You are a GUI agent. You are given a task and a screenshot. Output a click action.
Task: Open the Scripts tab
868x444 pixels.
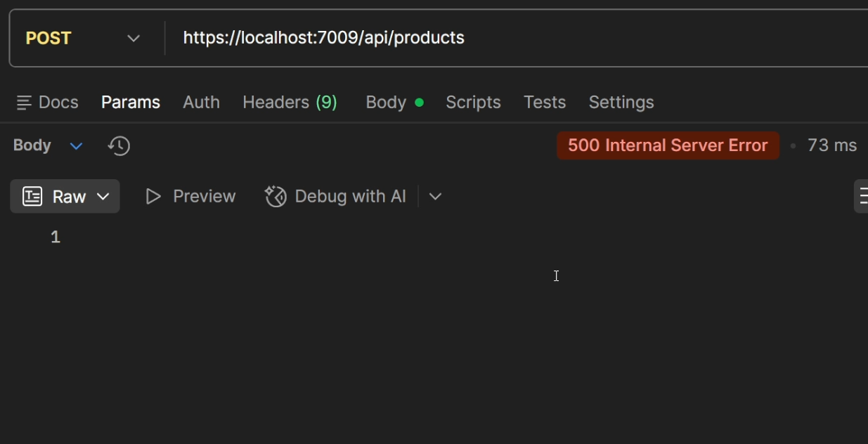coord(473,103)
